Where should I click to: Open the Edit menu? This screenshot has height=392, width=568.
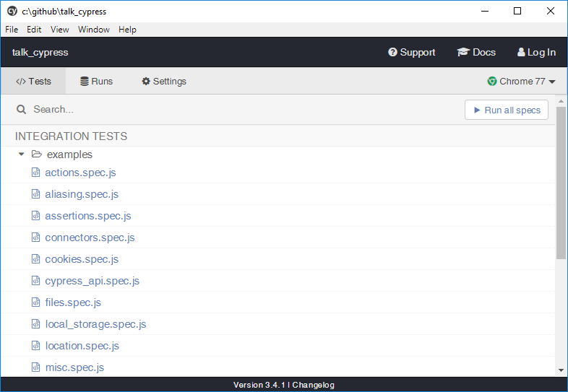[34, 30]
